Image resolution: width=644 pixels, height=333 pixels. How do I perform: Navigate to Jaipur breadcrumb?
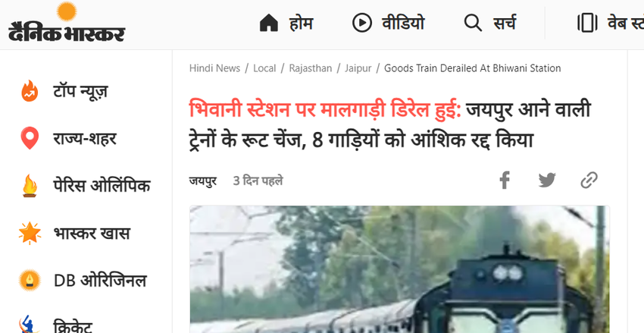pyautogui.click(x=358, y=68)
